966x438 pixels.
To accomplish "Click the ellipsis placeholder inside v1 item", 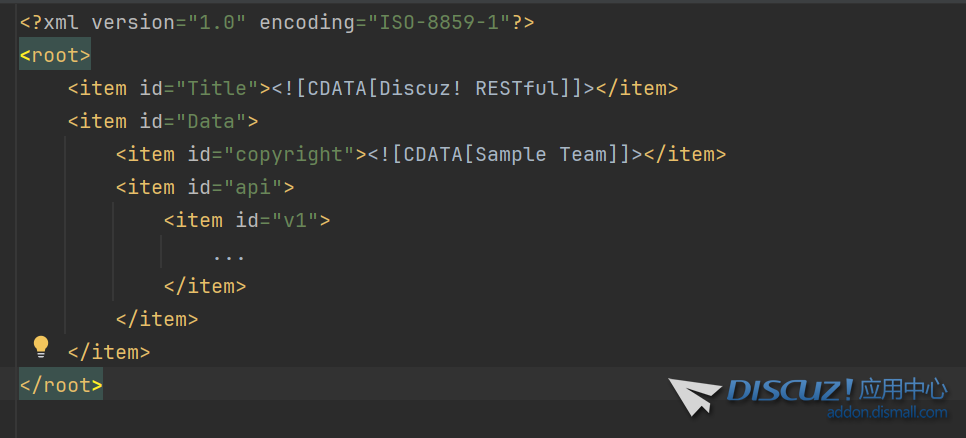I will (x=229, y=256).
